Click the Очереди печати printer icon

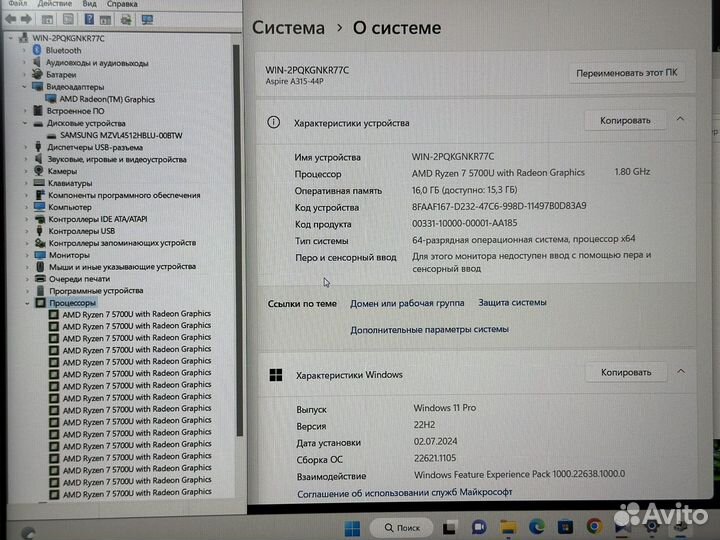(40, 278)
